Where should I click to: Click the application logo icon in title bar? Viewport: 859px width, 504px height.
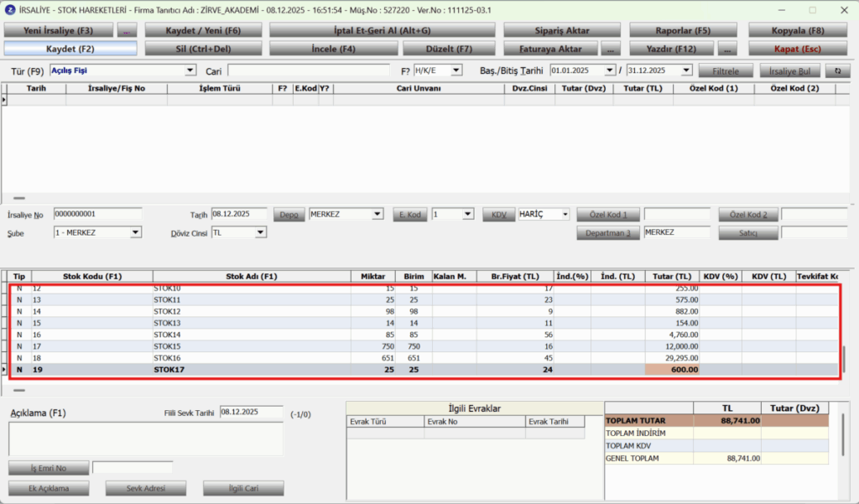[x=10, y=10]
